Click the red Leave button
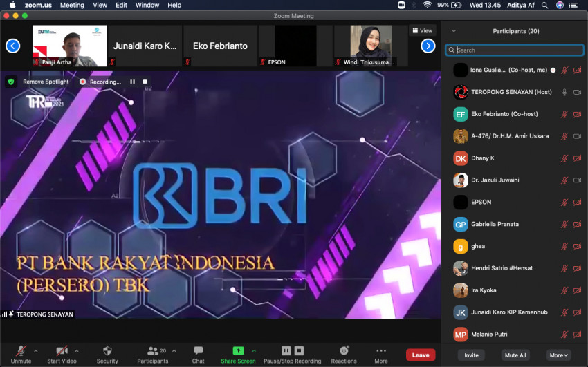The image size is (588, 367). click(x=421, y=355)
